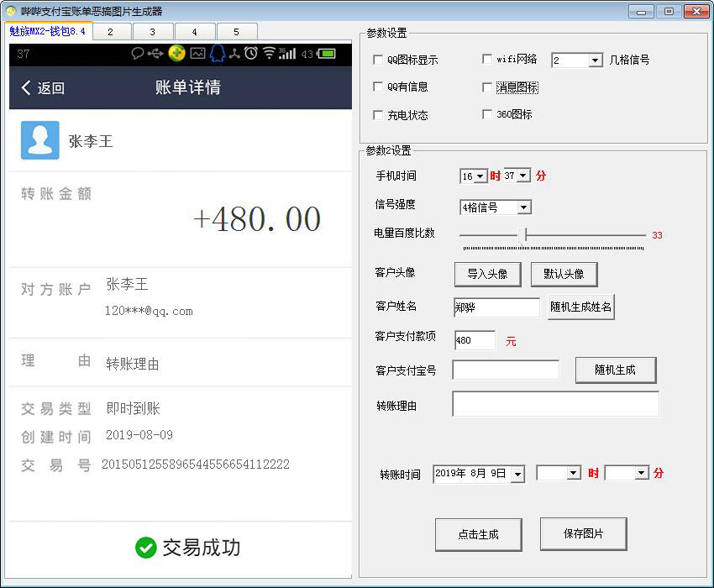Image resolution: width=714 pixels, height=588 pixels.
Task: Enable the QQ图标显示 checkbox
Action: click(377, 60)
